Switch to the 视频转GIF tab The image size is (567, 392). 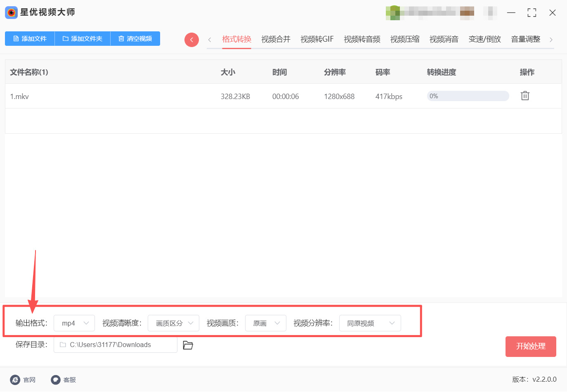coord(317,39)
